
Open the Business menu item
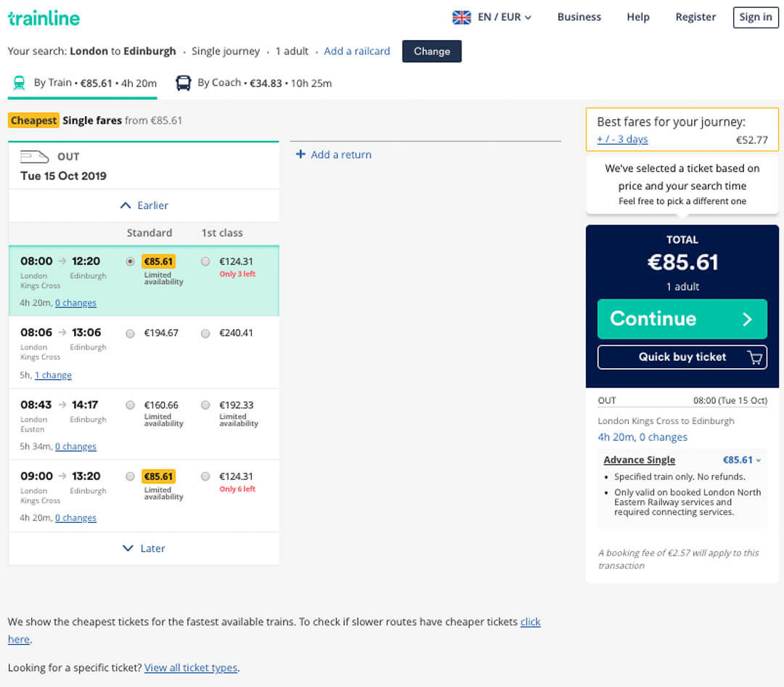pyautogui.click(x=579, y=17)
